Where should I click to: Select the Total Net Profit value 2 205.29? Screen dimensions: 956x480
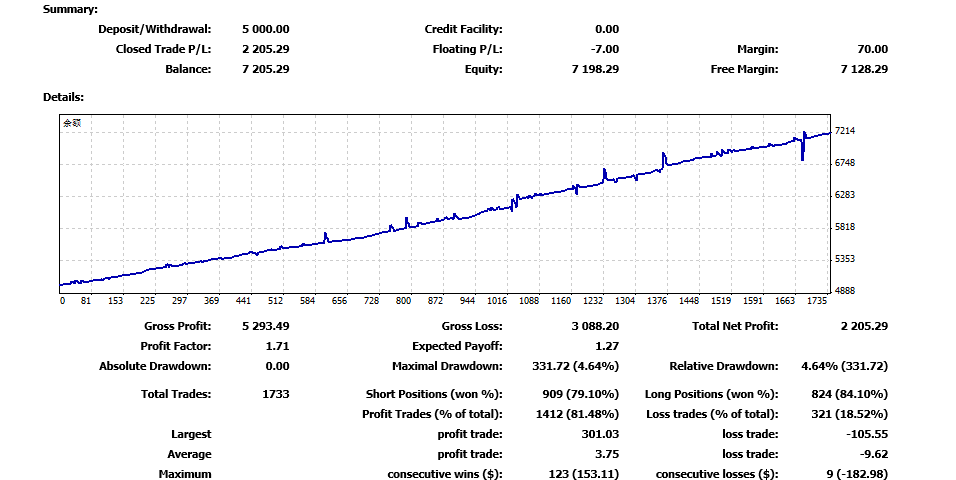click(x=865, y=326)
